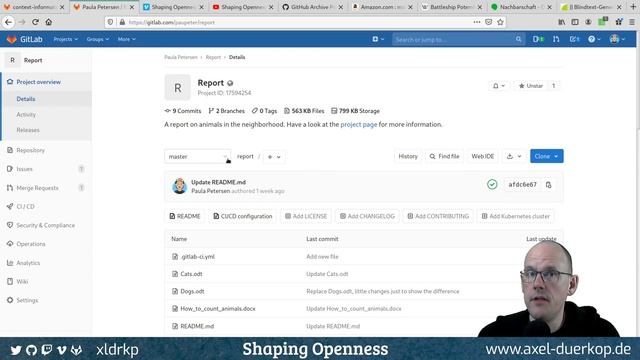Open the new item plus dropdown in header

(378, 39)
